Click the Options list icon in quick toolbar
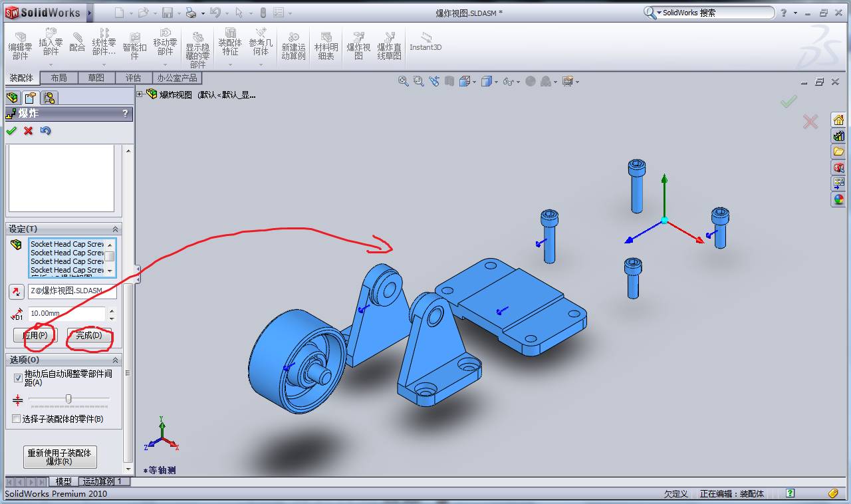851x504 pixels. [x=279, y=13]
